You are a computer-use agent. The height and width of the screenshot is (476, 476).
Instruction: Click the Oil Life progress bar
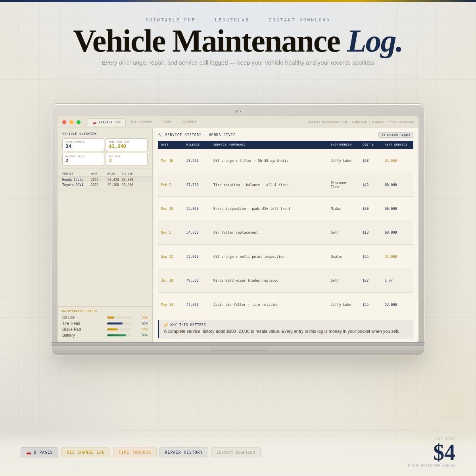[x=119, y=318]
